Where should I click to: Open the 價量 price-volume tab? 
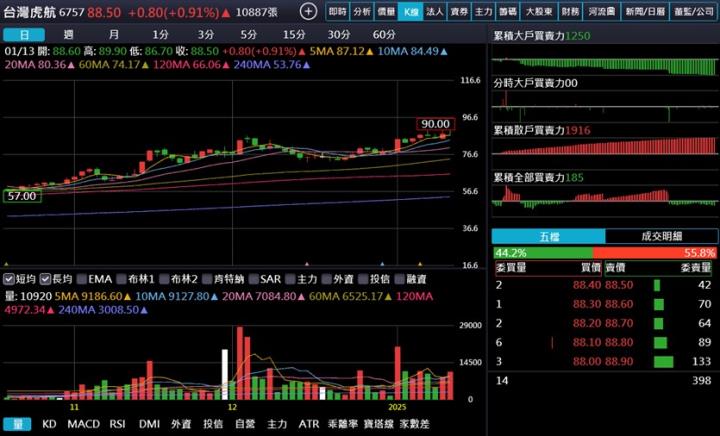pos(386,12)
